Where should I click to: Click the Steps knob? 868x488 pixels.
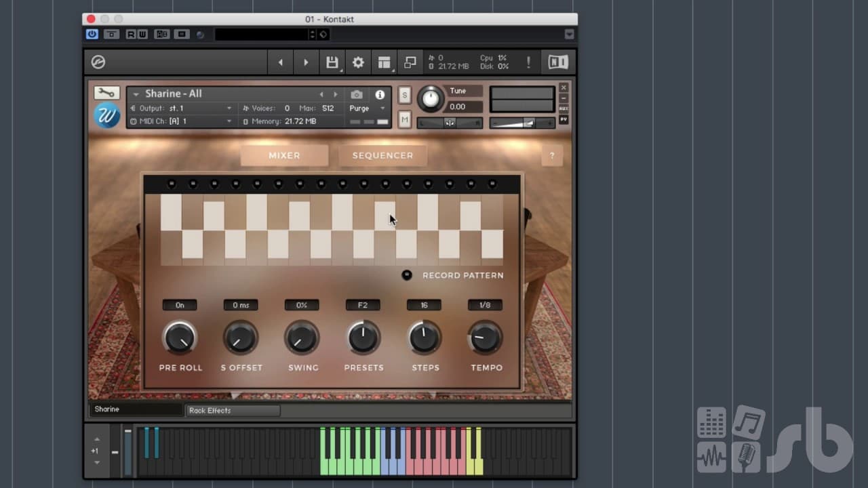pyautogui.click(x=424, y=338)
